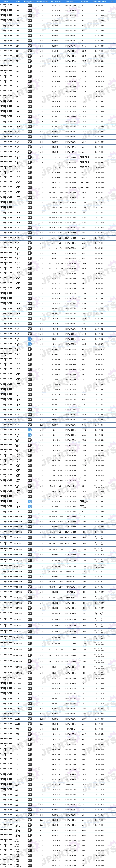The width and height of the screenshot is (116, 868).
Task: Click the Hy icon in KLASA S 150kW/204KM W222 row
Action: click(30, 501)
